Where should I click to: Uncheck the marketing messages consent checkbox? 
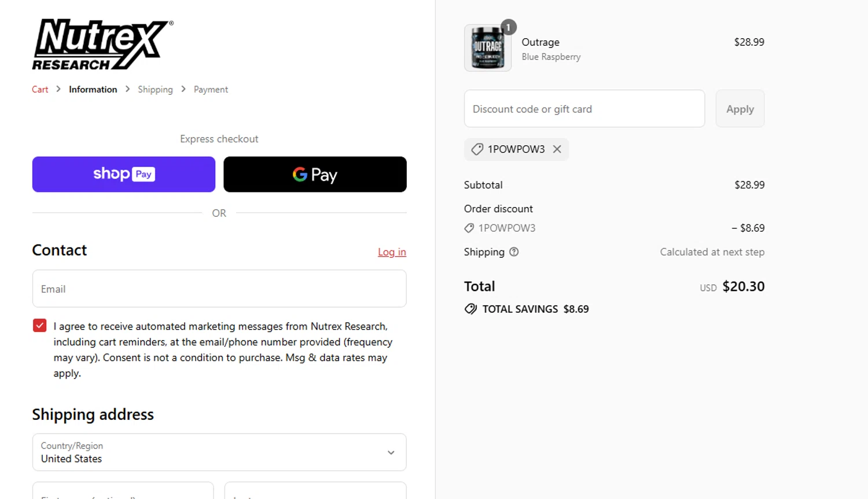39,326
